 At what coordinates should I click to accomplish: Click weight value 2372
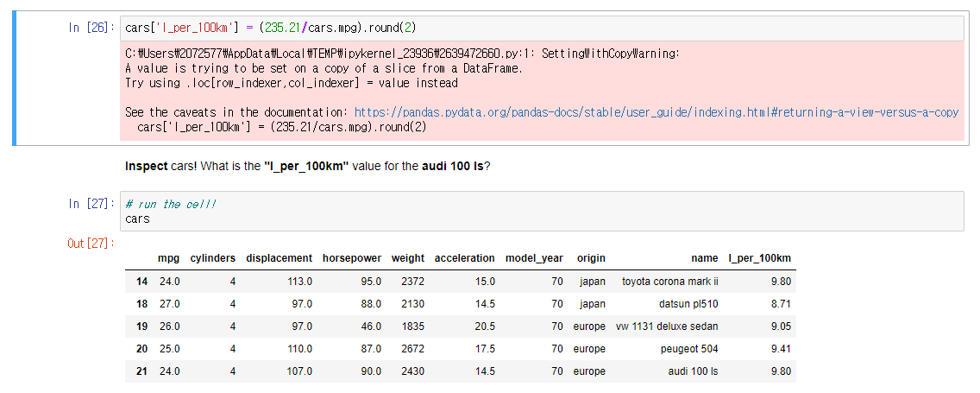(x=413, y=282)
